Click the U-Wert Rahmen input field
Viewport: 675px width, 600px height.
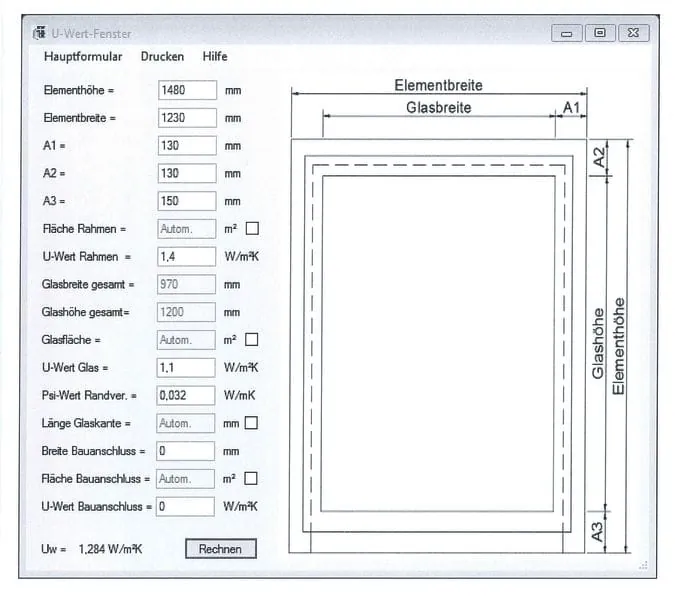[186, 257]
